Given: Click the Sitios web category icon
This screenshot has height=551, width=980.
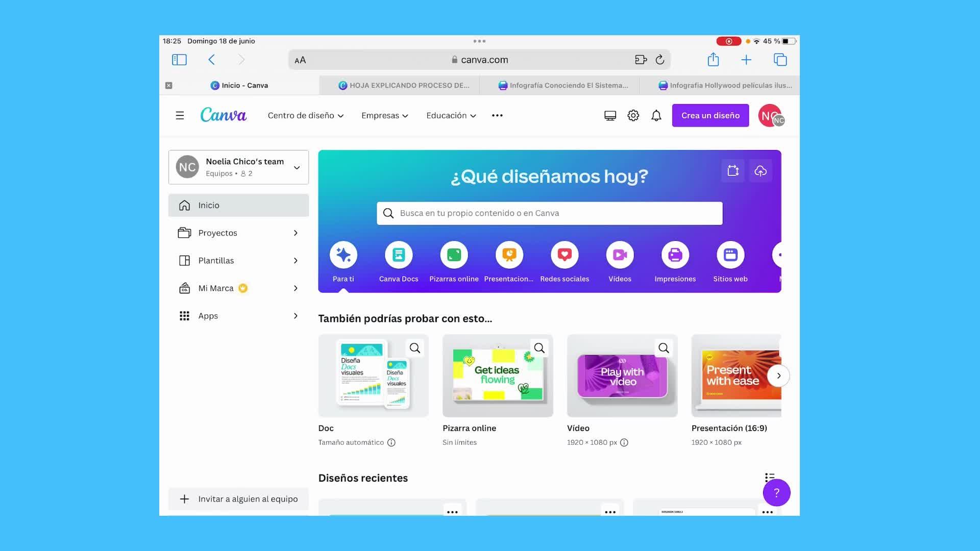Looking at the screenshot, I should 730,255.
